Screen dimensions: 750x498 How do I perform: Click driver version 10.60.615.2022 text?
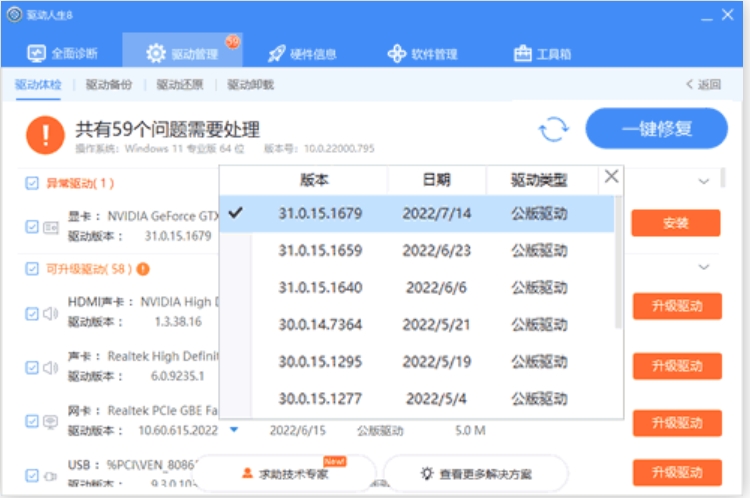(x=178, y=431)
